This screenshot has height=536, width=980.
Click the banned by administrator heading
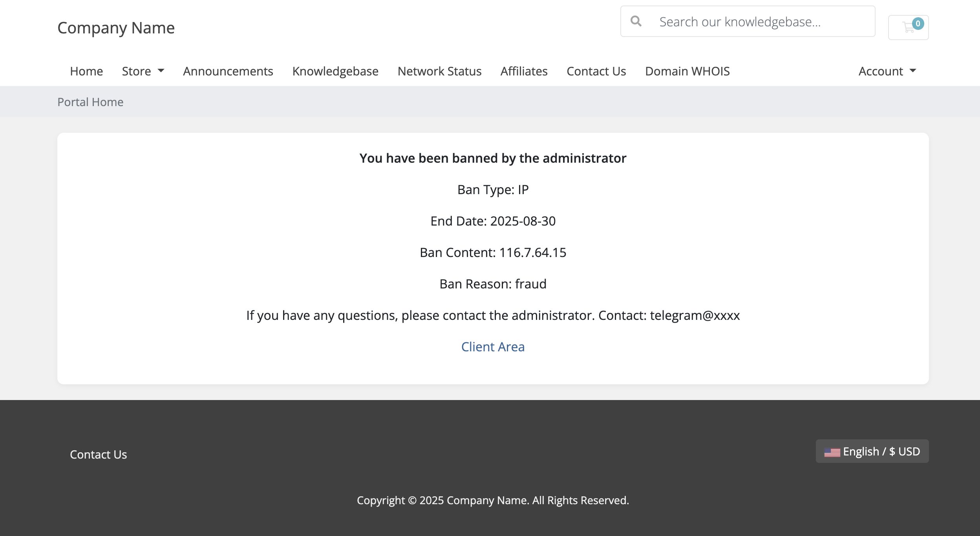tap(493, 158)
